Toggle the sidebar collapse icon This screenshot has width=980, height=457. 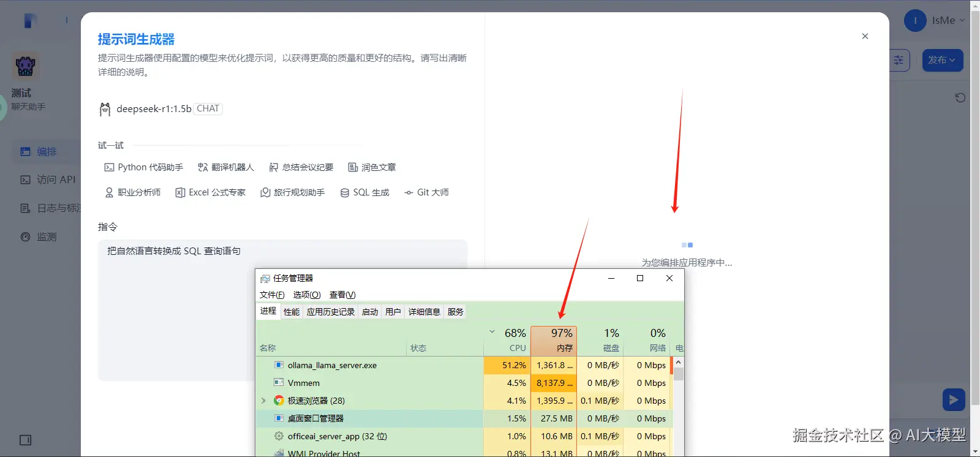click(25, 440)
